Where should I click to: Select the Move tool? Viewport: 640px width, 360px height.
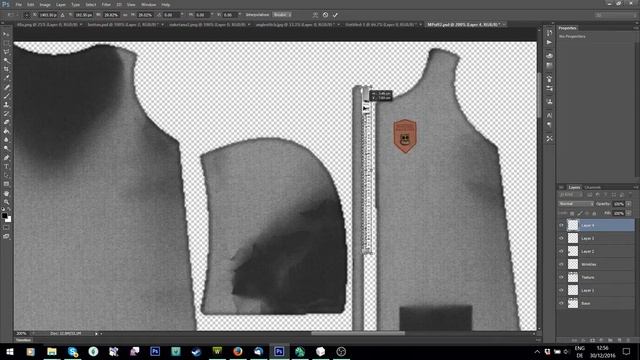tap(6, 35)
